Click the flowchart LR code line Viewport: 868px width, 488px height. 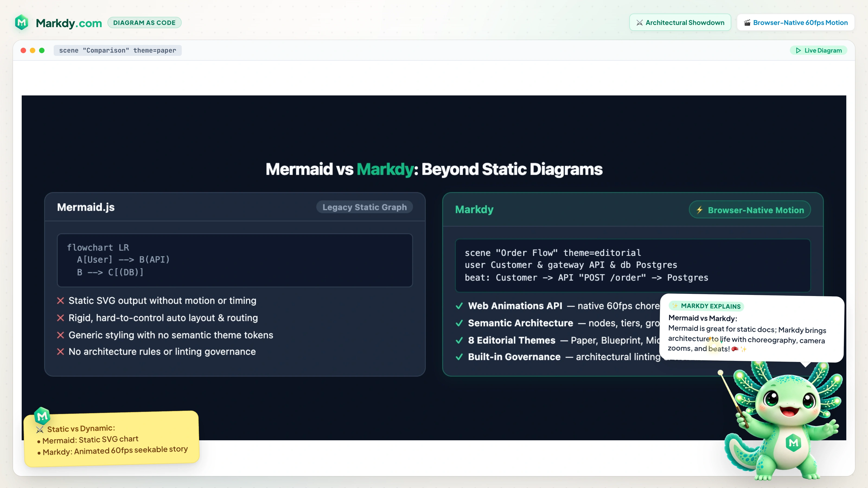coord(98,248)
